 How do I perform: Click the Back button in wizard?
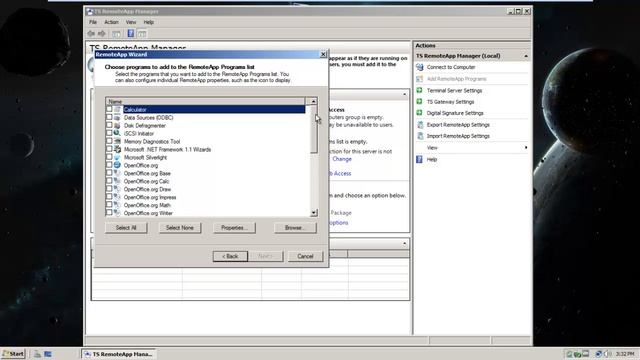[x=230, y=256]
